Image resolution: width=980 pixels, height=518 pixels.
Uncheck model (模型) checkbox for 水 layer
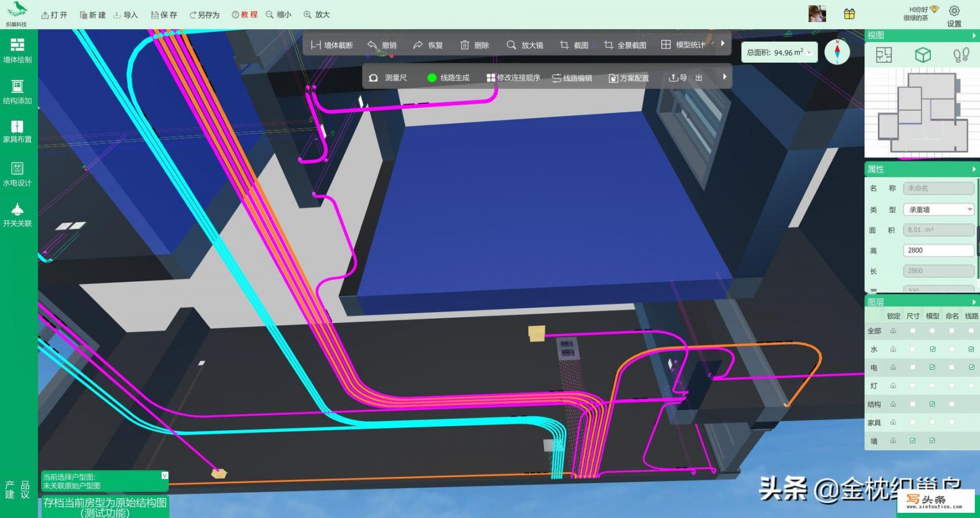(x=933, y=349)
